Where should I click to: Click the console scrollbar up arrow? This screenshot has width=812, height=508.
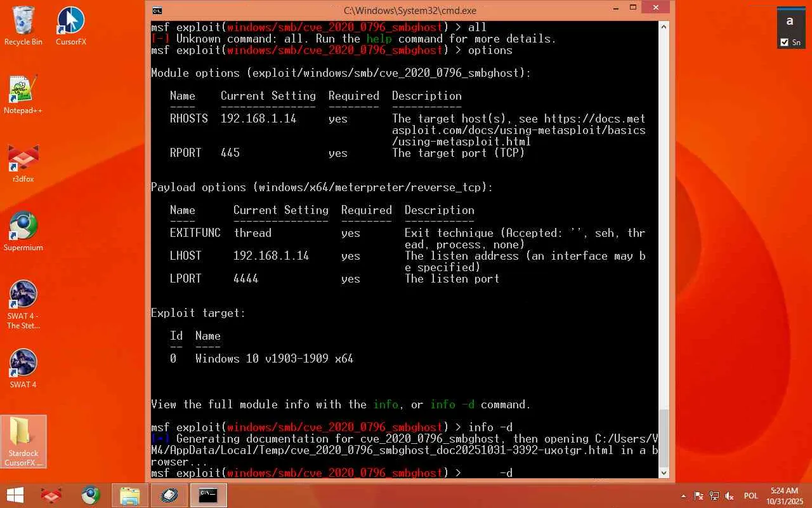pos(664,27)
